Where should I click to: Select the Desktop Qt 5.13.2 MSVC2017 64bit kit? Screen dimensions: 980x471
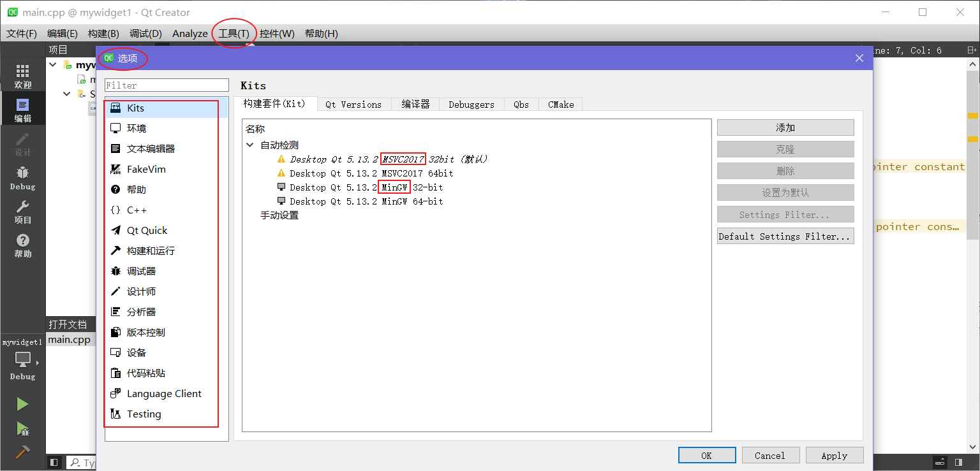click(x=371, y=173)
